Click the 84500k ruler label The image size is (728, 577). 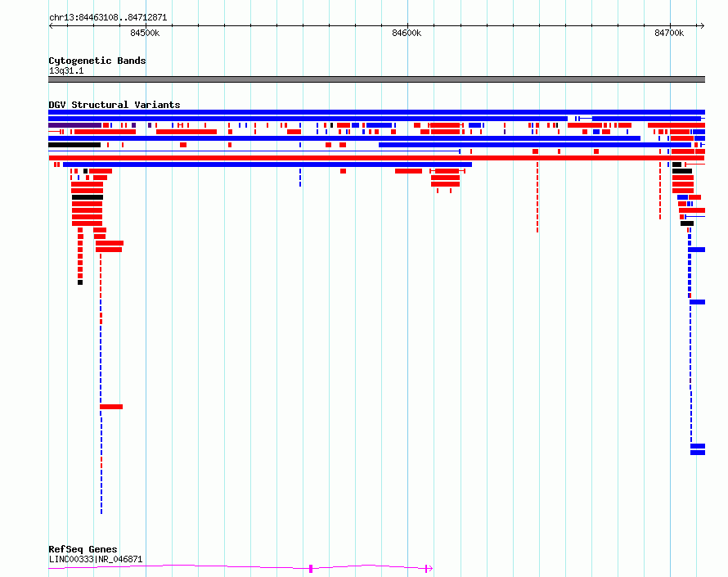tap(145, 33)
